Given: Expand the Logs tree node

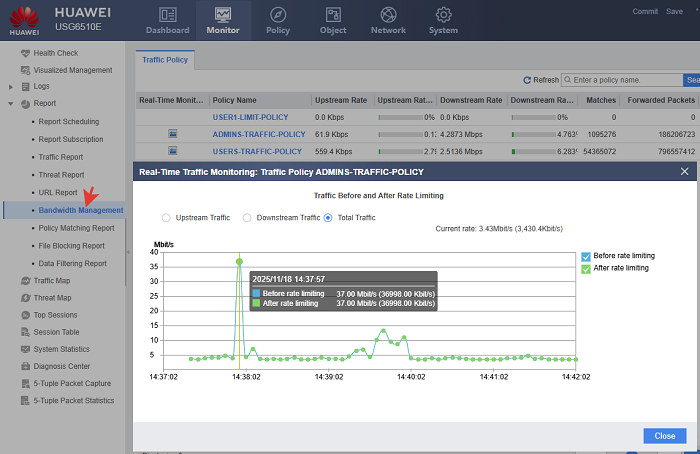Looking at the screenshot, I should [11, 87].
